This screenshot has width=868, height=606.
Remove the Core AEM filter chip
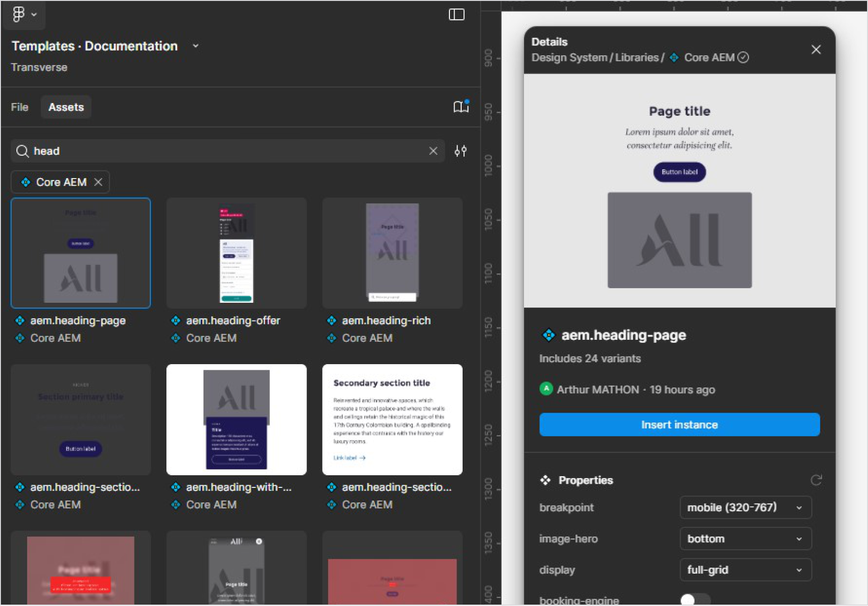(98, 182)
